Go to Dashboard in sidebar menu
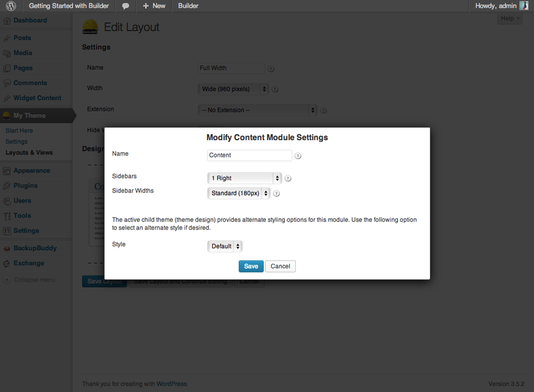Image resolution: width=534 pixels, height=392 pixels. point(30,21)
